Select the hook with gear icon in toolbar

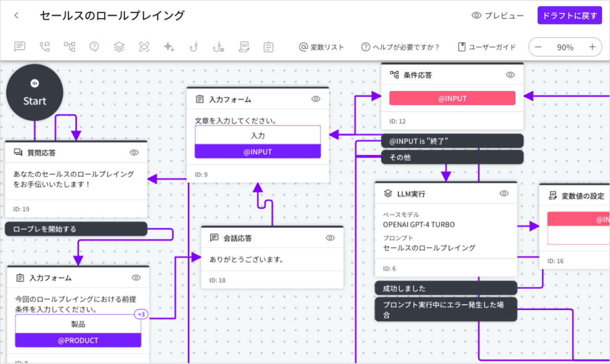pos(218,47)
